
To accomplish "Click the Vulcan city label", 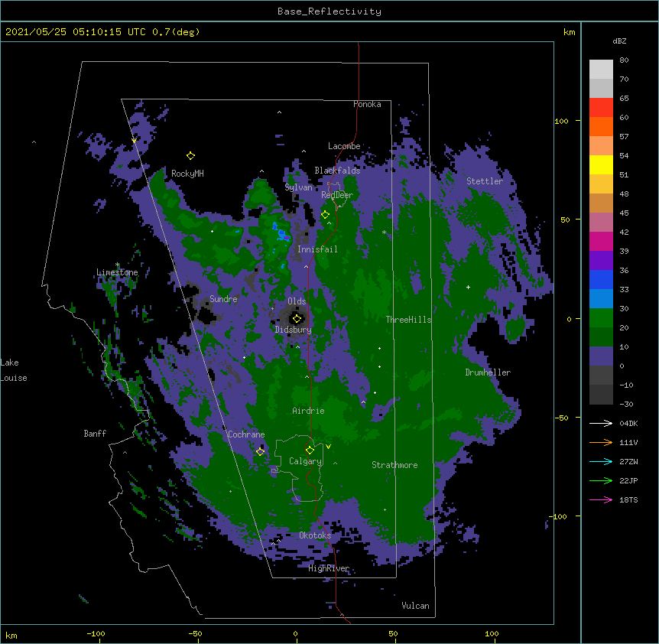I will (x=415, y=606).
